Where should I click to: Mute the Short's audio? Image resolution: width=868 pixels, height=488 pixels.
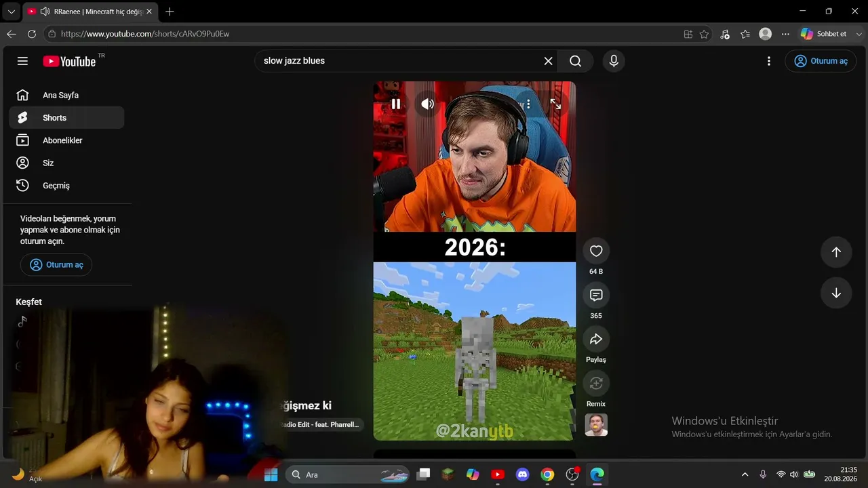(427, 104)
